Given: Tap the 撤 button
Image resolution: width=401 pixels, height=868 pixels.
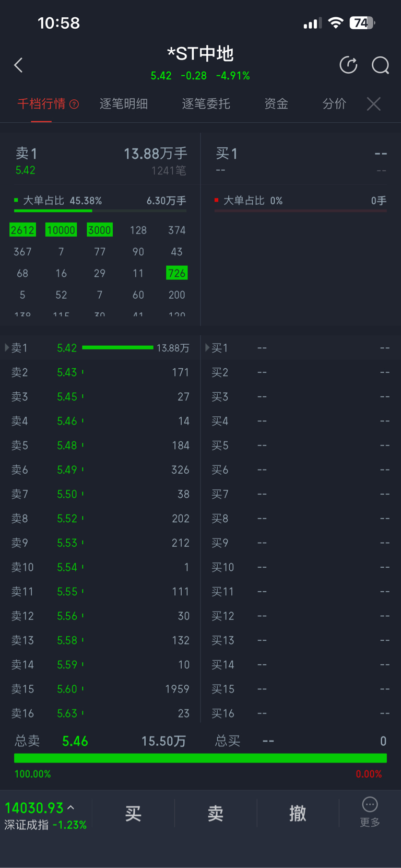Looking at the screenshot, I should [x=298, y=813].
